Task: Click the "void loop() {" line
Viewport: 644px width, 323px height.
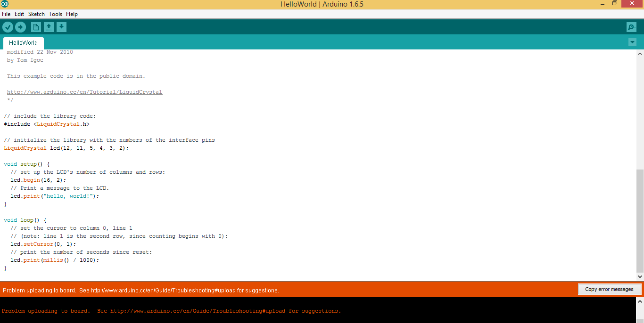Action: [25, 220]
